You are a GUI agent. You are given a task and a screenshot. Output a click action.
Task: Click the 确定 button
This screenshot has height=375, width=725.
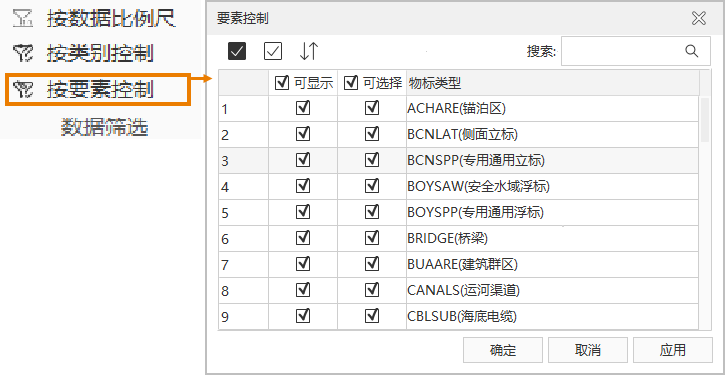point(503,350)
